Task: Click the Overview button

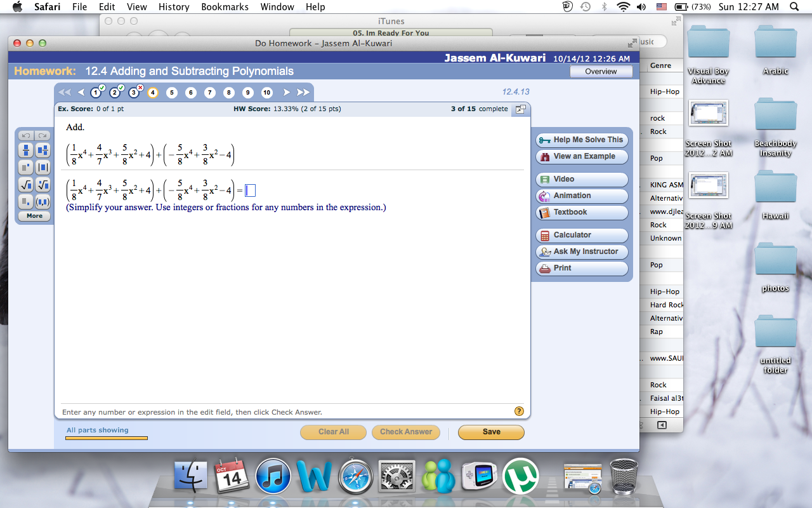Action: (601, 71)
